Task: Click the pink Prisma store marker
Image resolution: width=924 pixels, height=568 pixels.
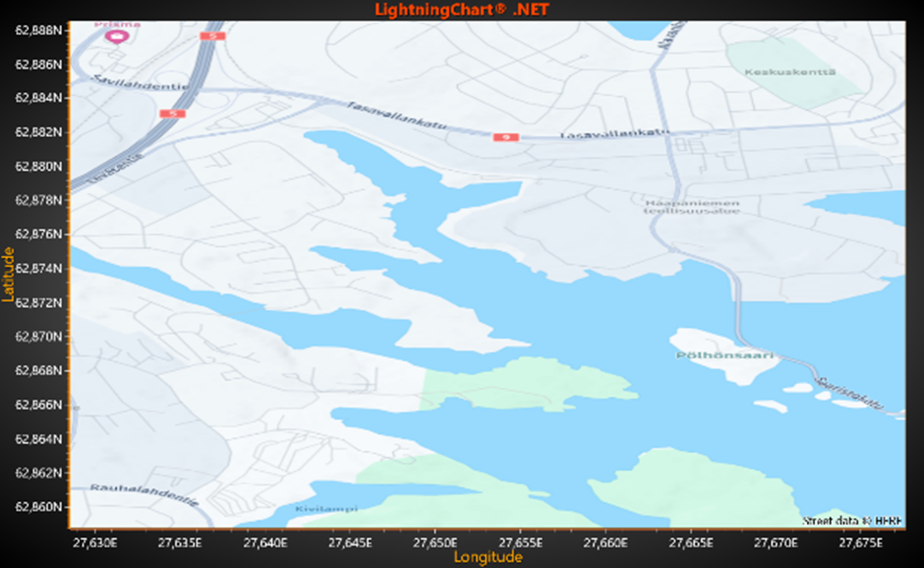Action: point(117,36)
